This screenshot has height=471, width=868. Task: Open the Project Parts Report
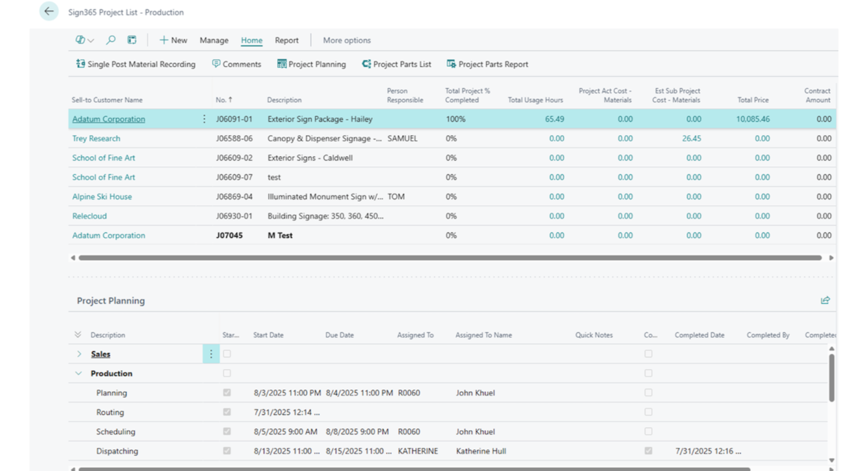pos(487,64)
